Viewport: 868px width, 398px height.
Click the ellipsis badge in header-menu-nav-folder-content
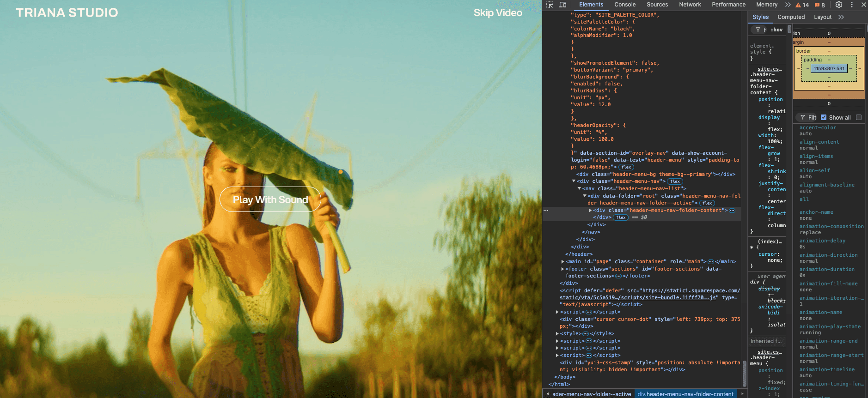(x=732, y=211)
